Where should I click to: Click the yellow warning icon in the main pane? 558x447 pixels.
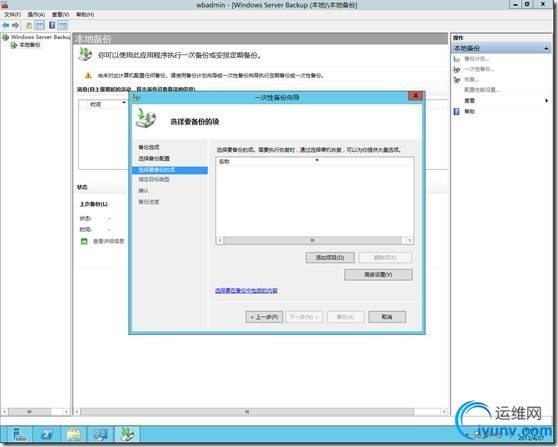(88, 75)
